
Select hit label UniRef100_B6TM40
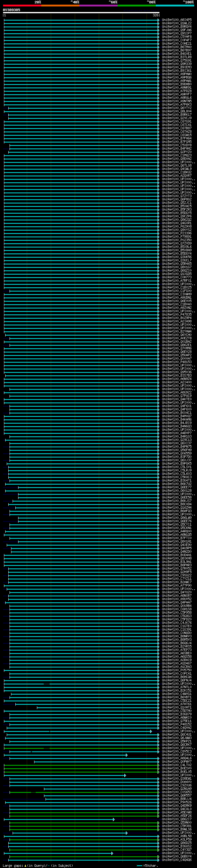[x=177, y=47]
